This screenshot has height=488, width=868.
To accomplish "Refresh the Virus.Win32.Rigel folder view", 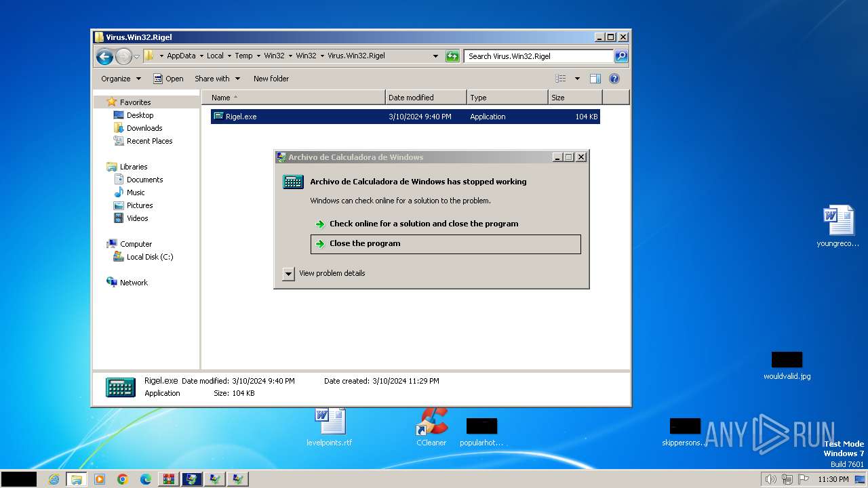I will point(452,56).
